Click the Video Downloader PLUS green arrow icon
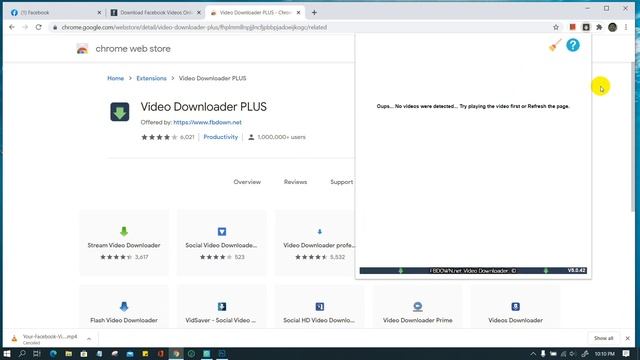The height and width of the screenshot is (360, 640). (120, 112)
